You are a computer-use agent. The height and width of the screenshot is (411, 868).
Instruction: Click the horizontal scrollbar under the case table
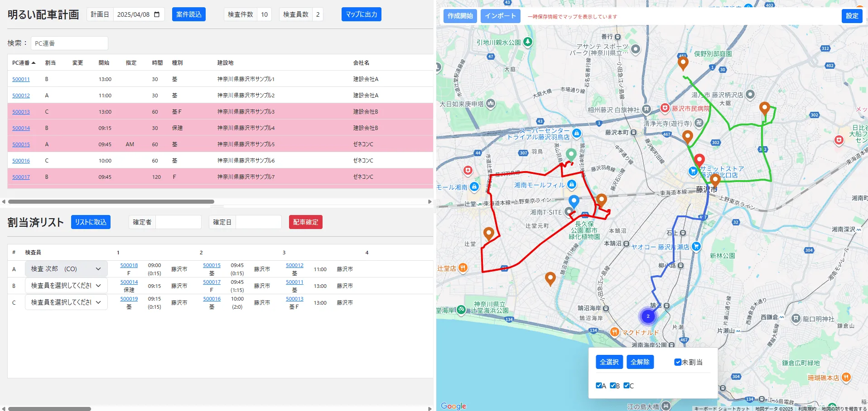111,202
